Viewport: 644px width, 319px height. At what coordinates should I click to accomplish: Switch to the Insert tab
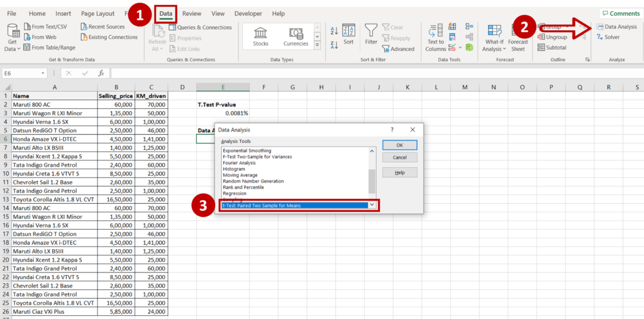point(64,14)
